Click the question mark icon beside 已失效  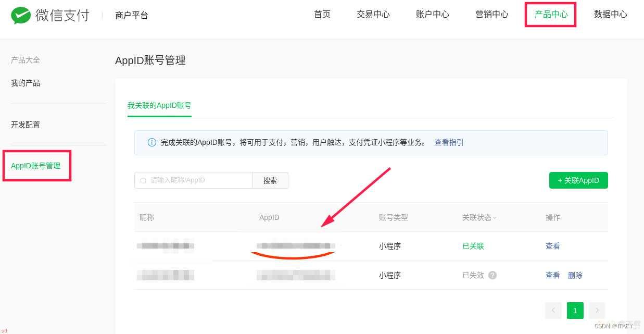tap(493, 275)
